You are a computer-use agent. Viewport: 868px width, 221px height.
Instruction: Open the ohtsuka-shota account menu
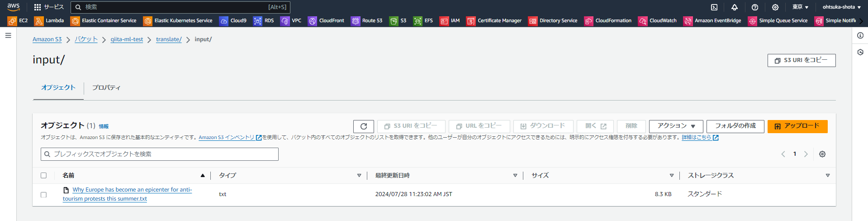click(841, 7)
